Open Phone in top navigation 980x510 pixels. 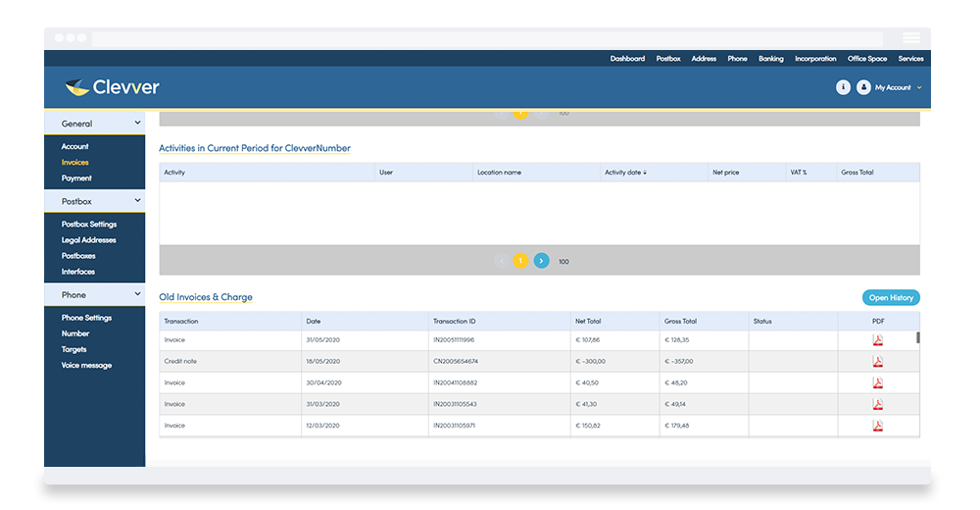pos(737,59)
